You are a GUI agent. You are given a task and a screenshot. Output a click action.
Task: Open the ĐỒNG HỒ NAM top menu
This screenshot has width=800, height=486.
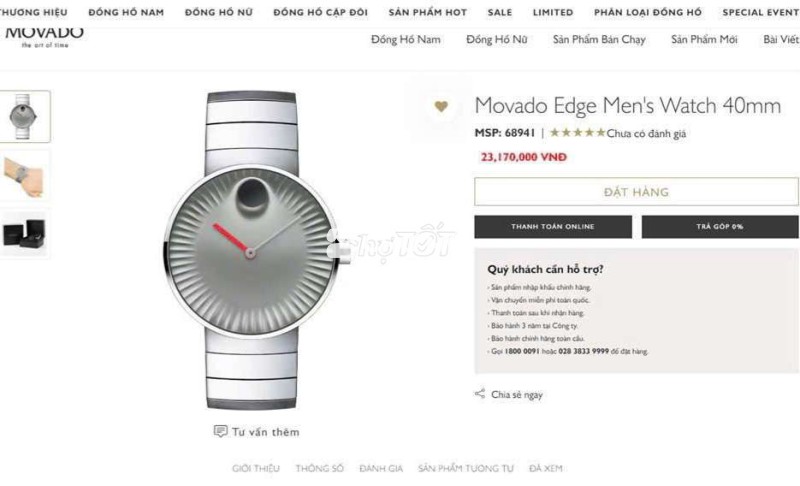(126, 12)
